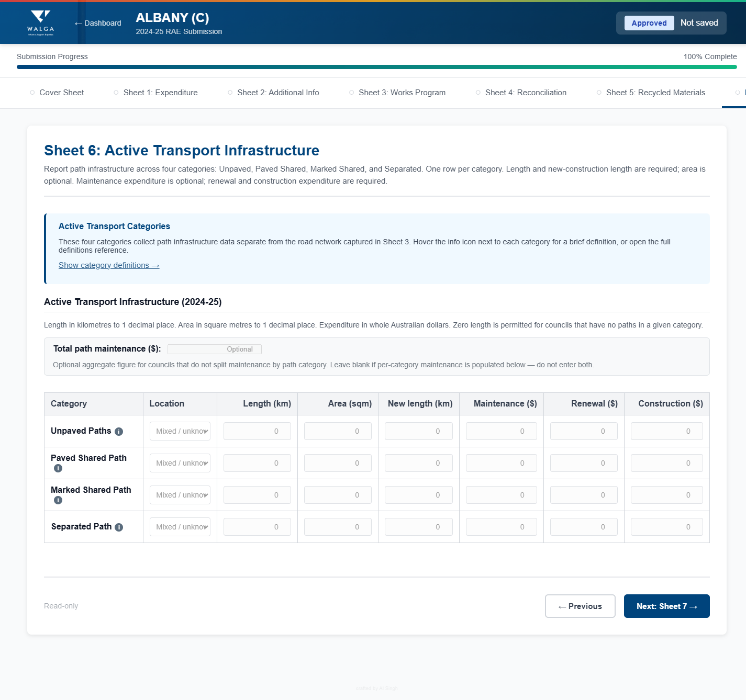Switch to Sheet 1: Expenditure tab
This screenshot has width=746, height=700.
[155, 93]
